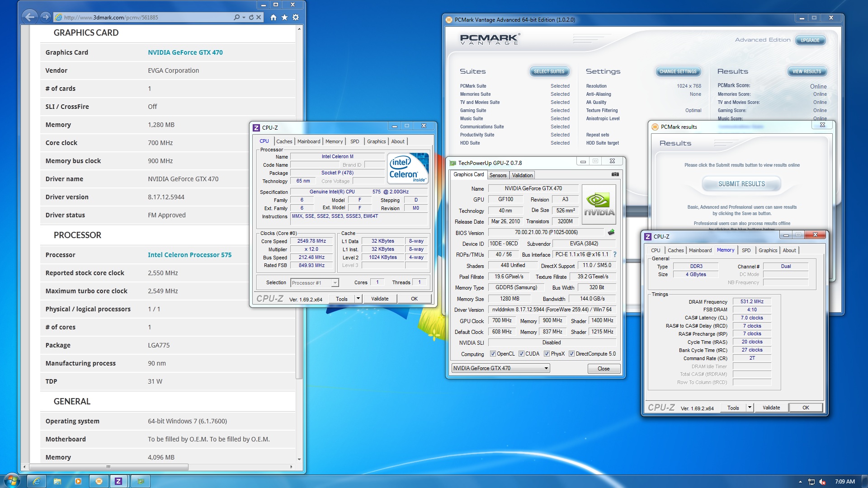Click the NVIDIA logo in GPU-Z
Screen dimensions: 868x488
(599, 205)
